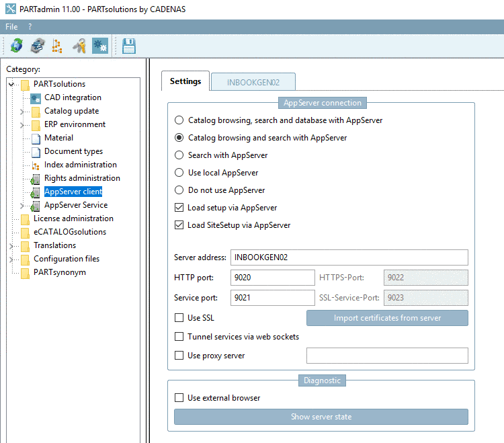Open the ? help menu
This screenshot has height=443, width=504.
pyautogui.click(x=30, y=27)
